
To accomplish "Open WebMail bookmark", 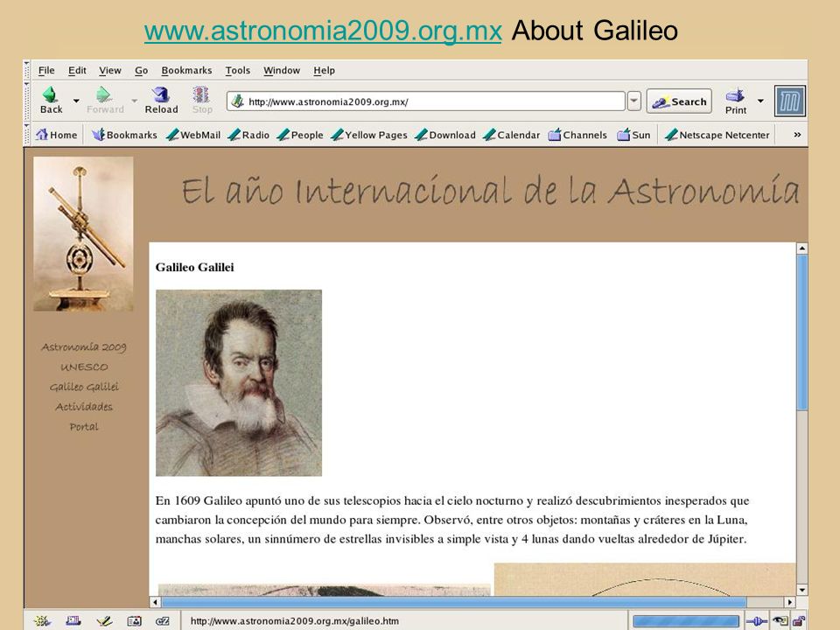I will point(193,135).
